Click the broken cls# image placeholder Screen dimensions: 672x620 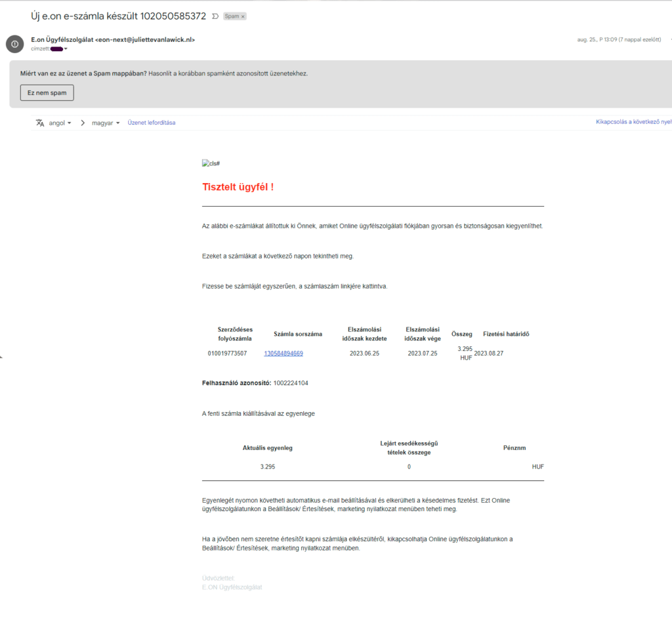click(x=211, y=163)
